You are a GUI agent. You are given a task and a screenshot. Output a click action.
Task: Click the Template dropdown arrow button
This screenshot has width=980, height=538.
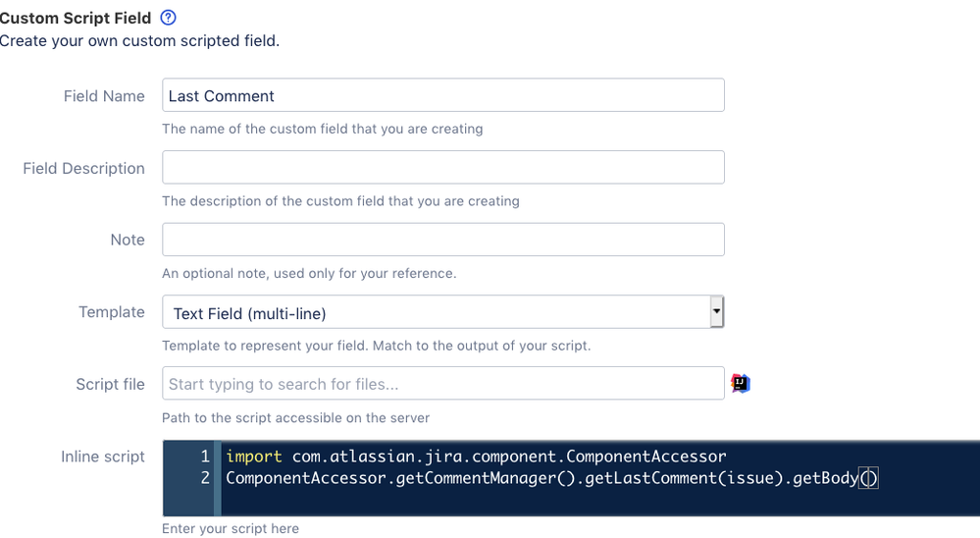pyautogui.click(x=717, y=311)
